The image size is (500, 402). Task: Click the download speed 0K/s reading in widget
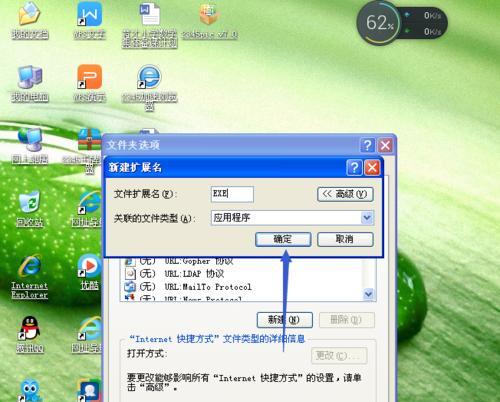(x=432, y=31)
